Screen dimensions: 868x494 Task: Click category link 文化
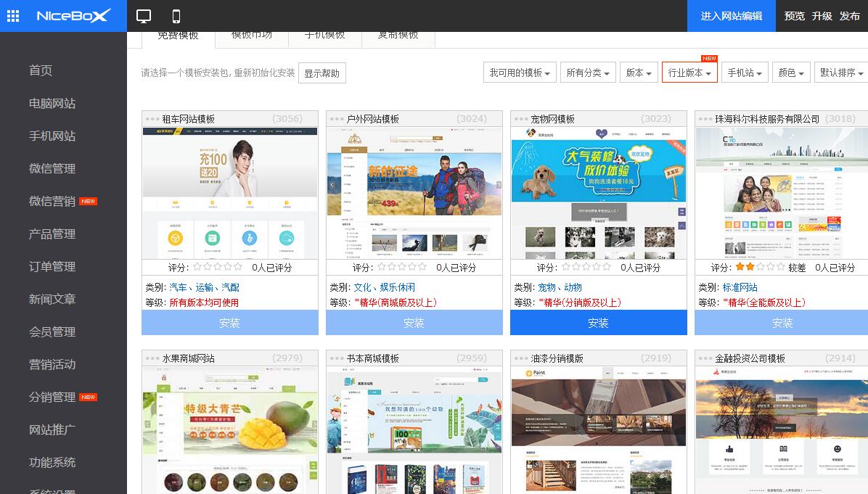click(363, 287)
